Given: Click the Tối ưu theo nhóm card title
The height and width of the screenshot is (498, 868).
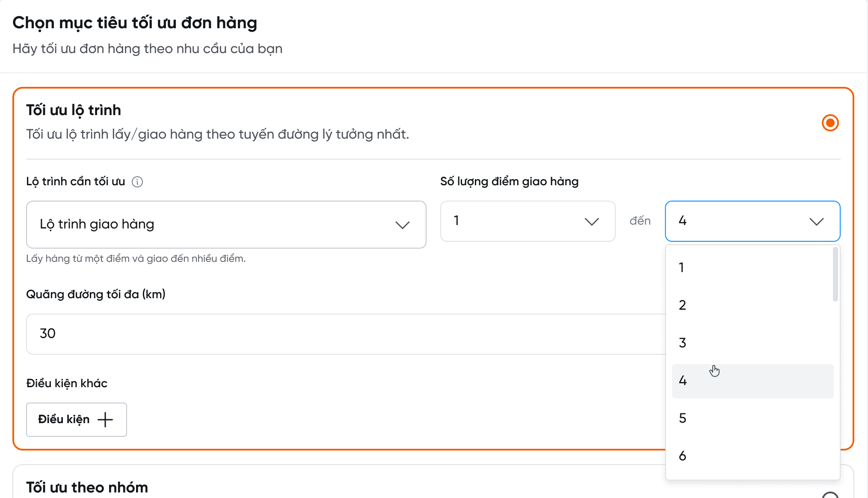Looking at the screenshot, I should [87, 487].
